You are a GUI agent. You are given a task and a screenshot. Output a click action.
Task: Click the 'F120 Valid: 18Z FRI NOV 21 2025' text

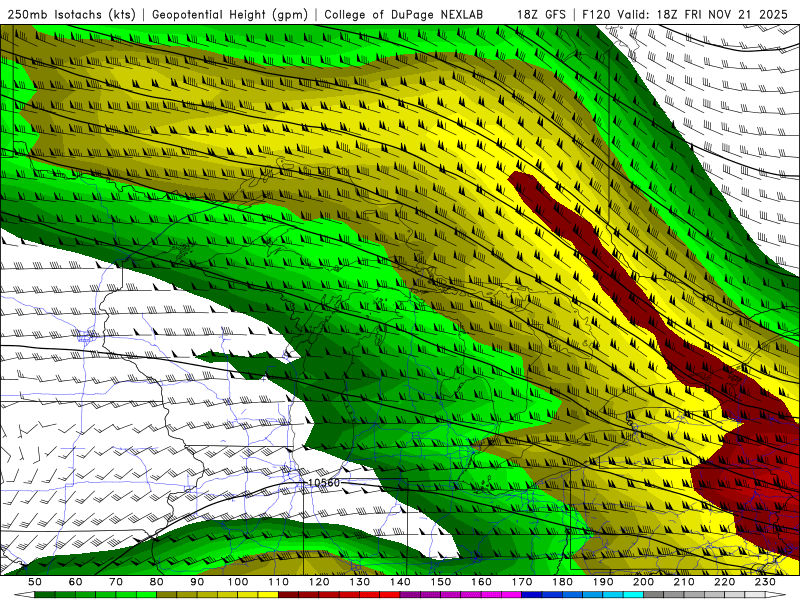[685, 15]
